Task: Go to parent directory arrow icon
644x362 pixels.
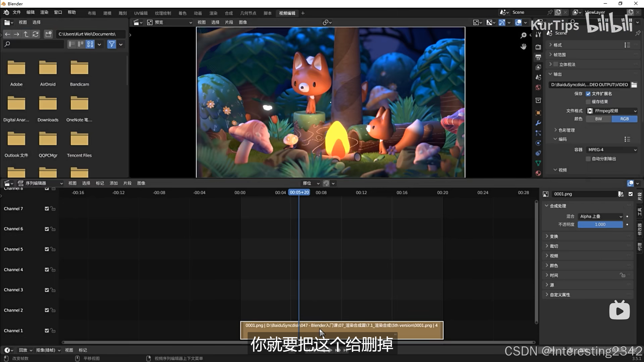Action: coord(26,34)
